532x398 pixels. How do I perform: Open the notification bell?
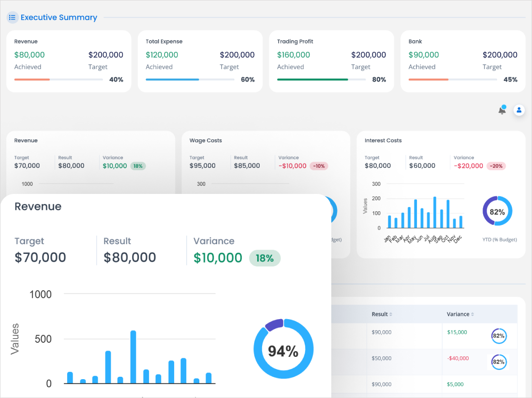click(x=502, y=110)
